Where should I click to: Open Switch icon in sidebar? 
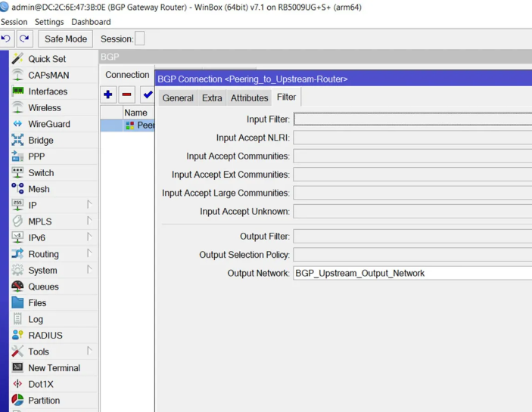(x=17, y=172)
